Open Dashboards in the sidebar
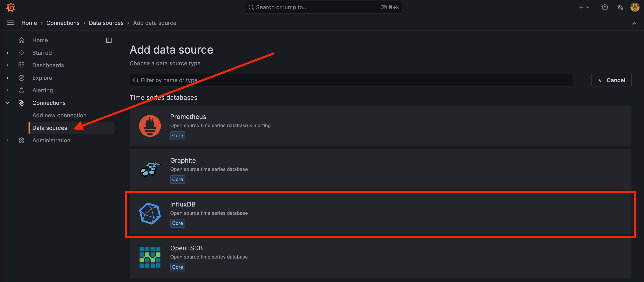This screenshot has width=644, height=282. (48, 65)
